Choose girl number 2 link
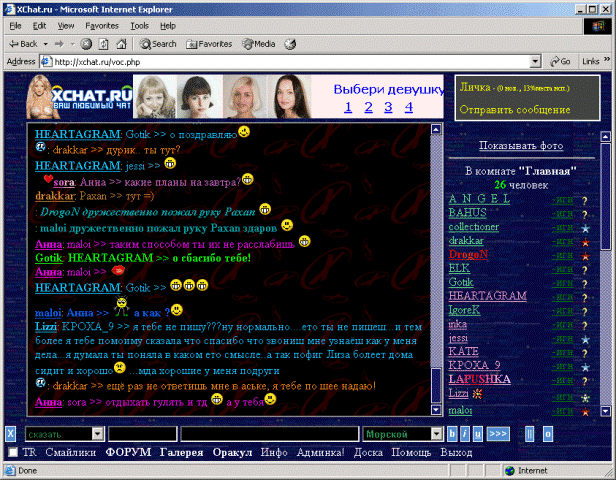Viewport: 616px width, 480px height. pos(368,107)
